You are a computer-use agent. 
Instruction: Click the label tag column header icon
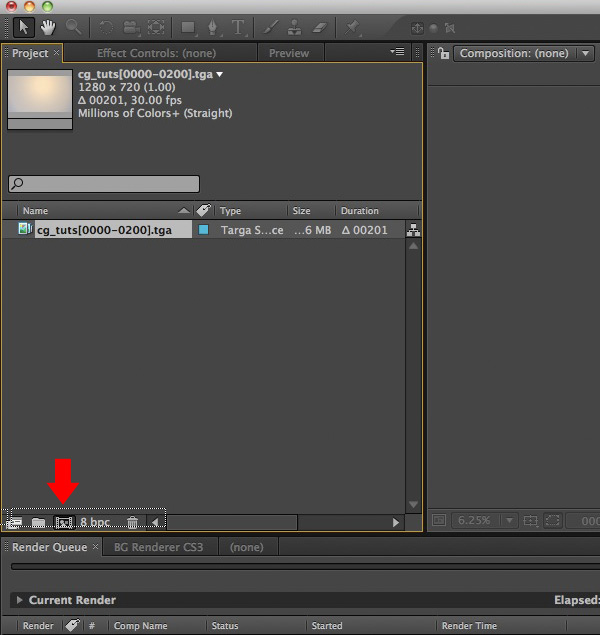click(204, 210)
